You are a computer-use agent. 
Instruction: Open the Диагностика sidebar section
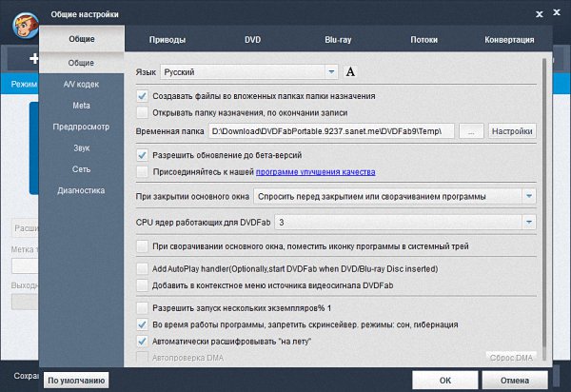(81, 190)
